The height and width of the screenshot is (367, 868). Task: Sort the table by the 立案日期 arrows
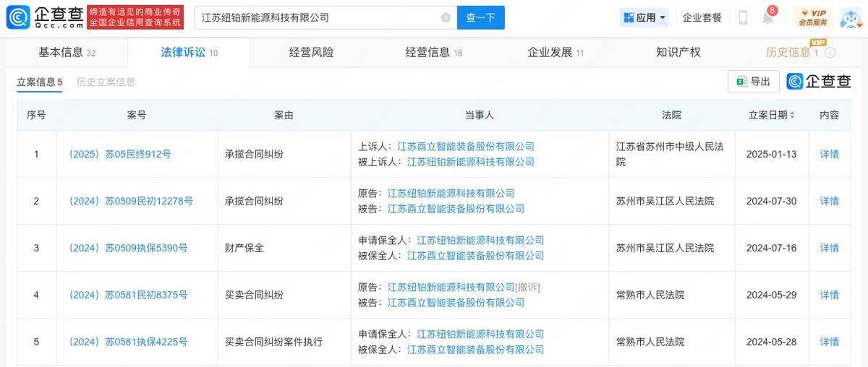pyautogui.click(x=792, y=116)
